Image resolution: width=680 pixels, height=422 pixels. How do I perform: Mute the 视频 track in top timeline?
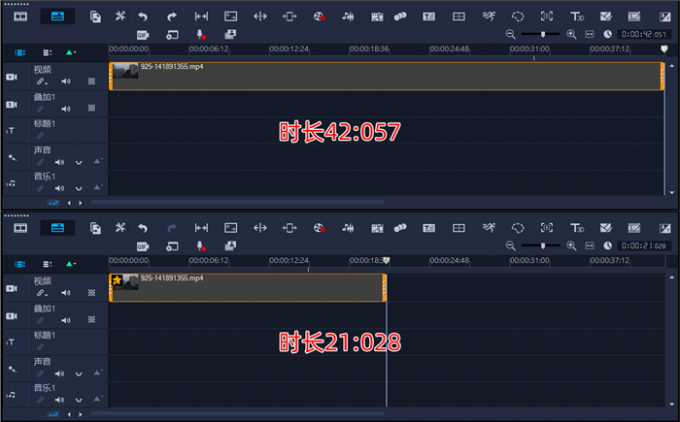[66, 82]
